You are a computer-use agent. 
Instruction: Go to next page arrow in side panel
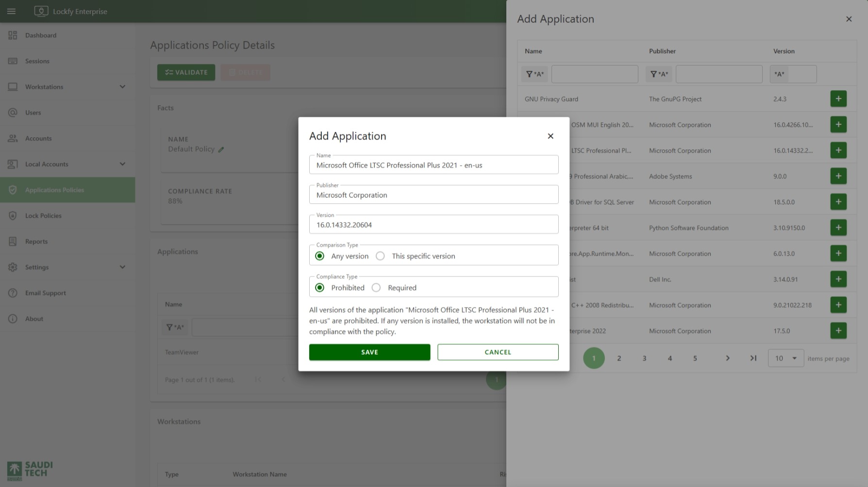click(x=727, y=358)
